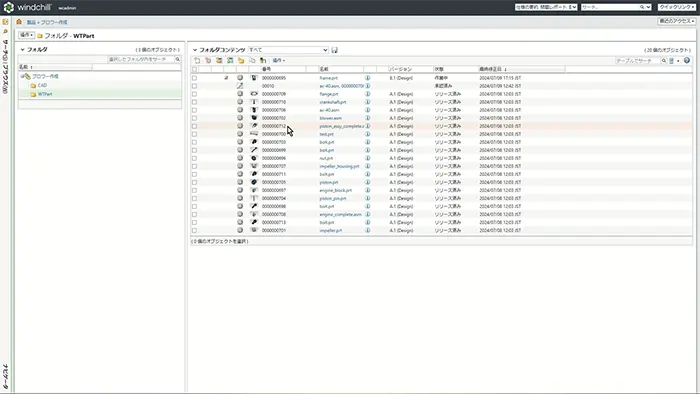Open crankshaft.prt link
The width and height of the screenshot is (700, 394).
click(x=333, y=102)
